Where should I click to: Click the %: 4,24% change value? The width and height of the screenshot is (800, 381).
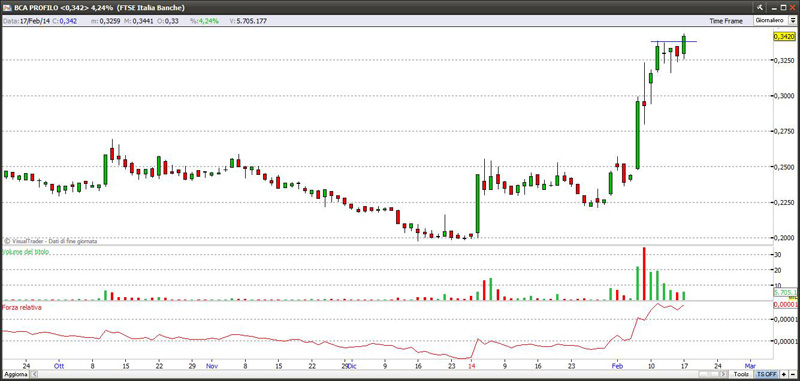point(204,21)
